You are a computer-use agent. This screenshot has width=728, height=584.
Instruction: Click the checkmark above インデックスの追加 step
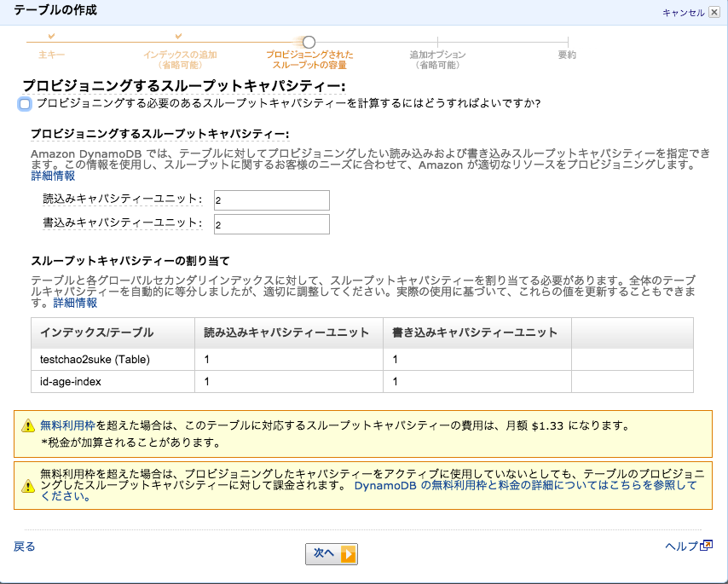(179, 36)
